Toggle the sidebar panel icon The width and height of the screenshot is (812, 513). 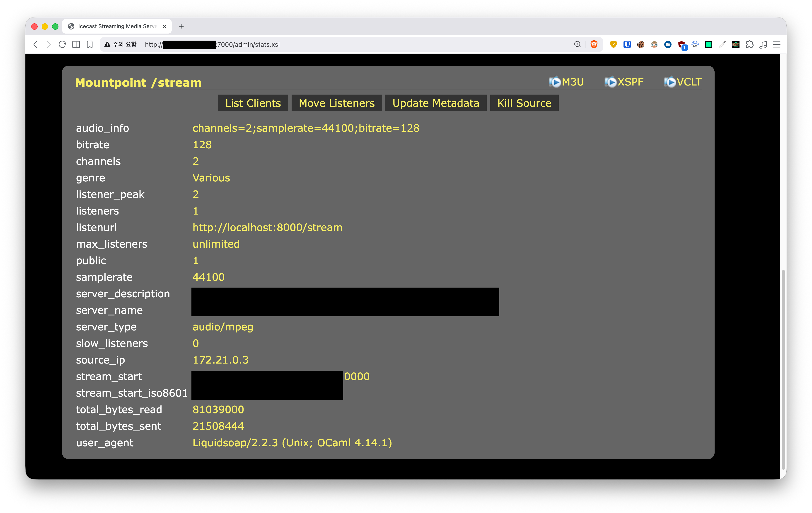tap(76, 44)
